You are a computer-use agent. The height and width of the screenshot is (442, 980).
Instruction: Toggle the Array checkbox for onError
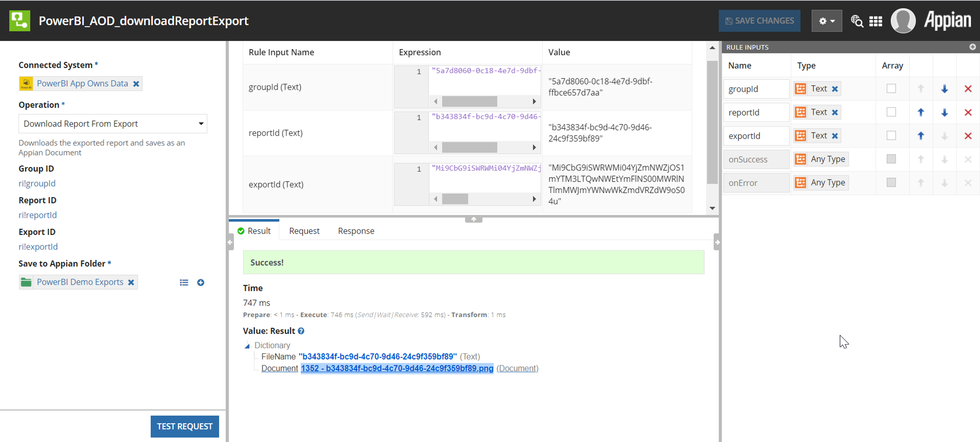tap(891, 182)
